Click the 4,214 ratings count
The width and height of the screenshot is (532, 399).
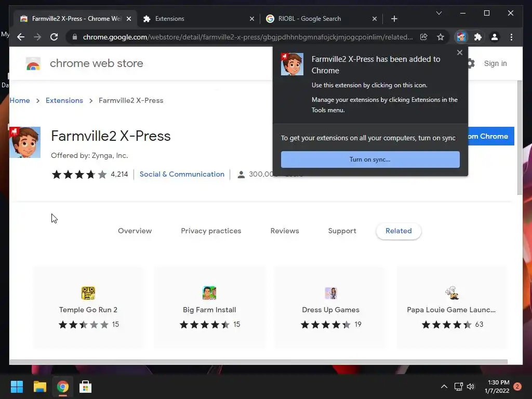click(119, 174)
